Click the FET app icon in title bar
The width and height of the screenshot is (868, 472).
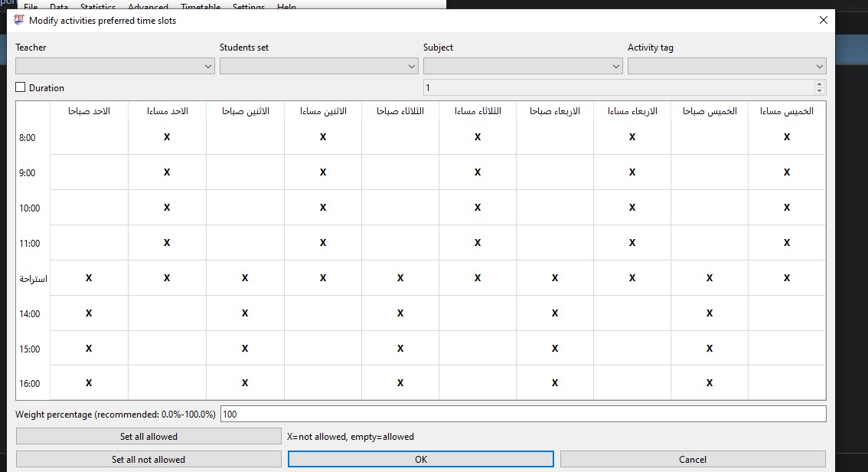coord(19,20)
